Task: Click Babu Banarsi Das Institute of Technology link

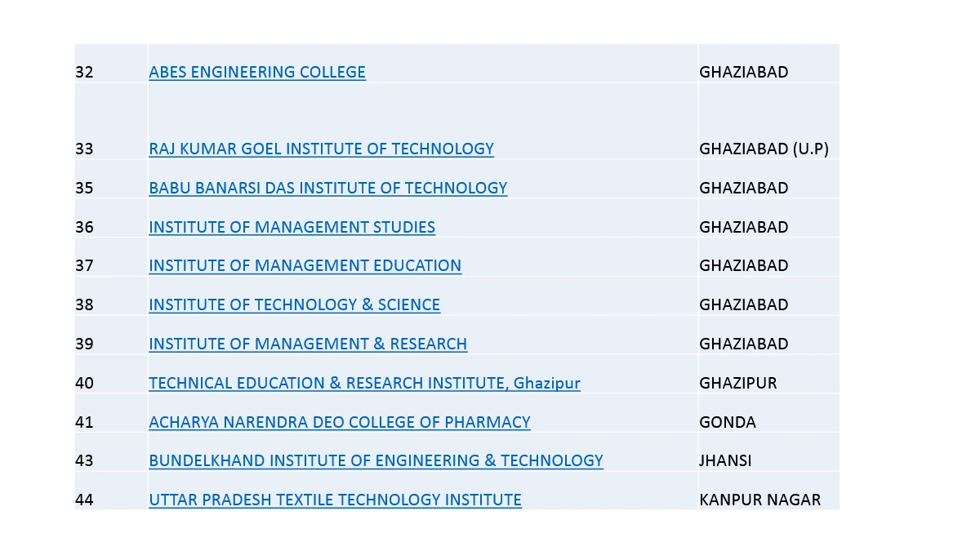Action: point(327,188)
